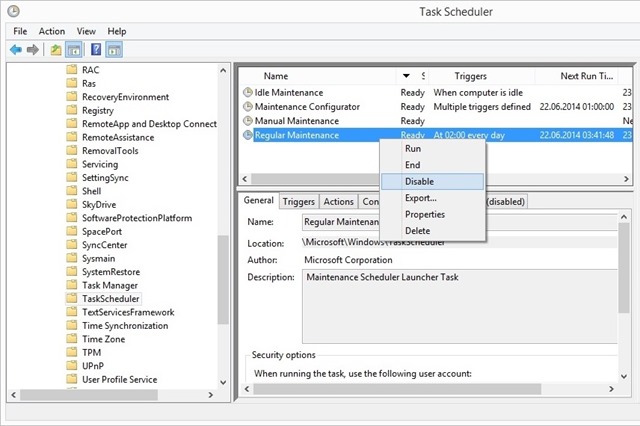Image resolution: width=640 pixels, height=426 pixels.
Task: Click the folder icon next to RAC
Action: [x=72, y=69]
